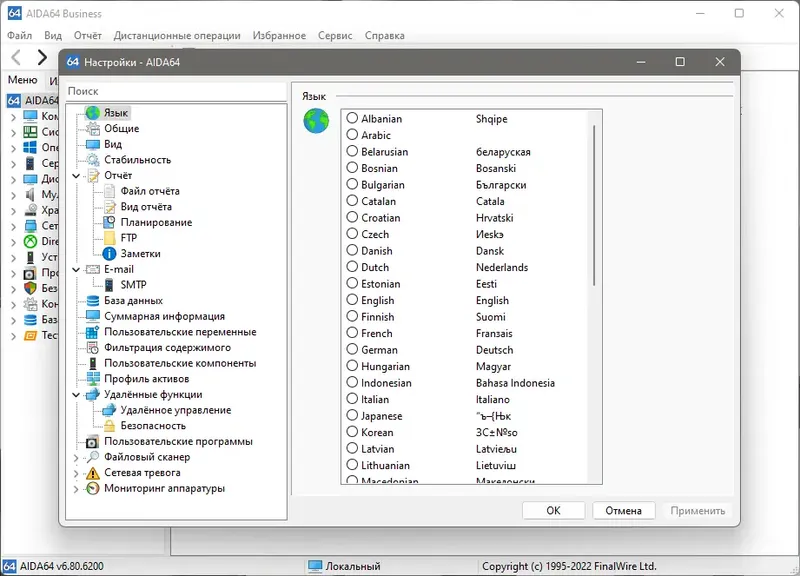Confirm settings with OK button
This screenshot has height=576, width=800.
(554, 511)
